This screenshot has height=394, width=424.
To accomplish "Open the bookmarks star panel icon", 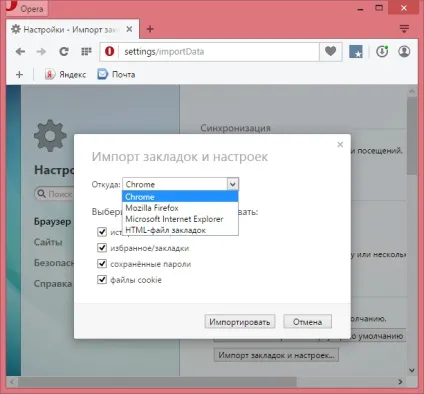I will pos(356,52).
